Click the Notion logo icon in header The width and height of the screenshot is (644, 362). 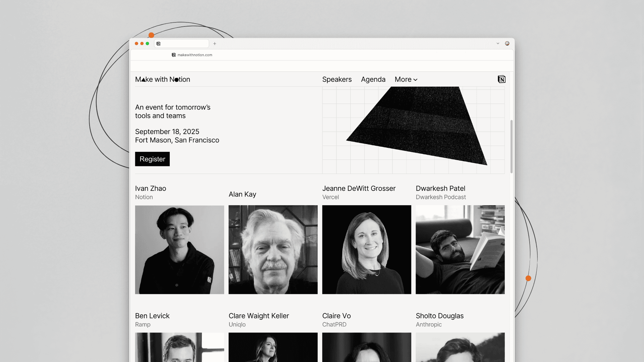click(x=501, y=79)
